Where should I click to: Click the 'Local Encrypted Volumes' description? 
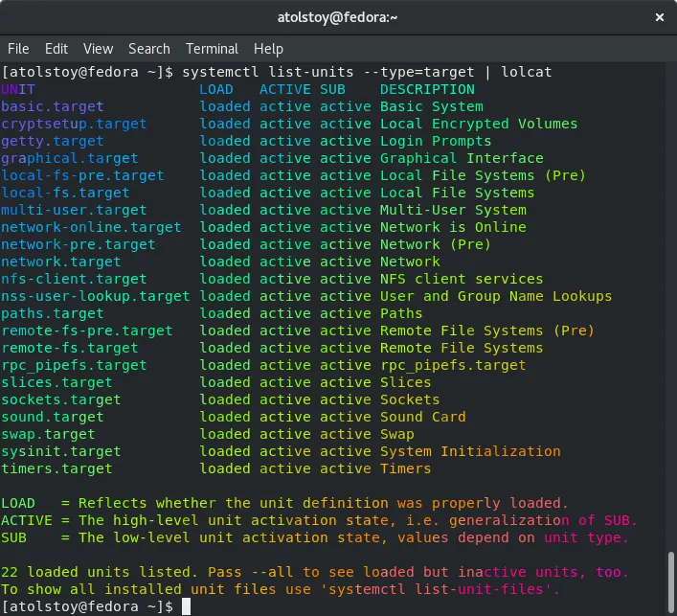click(479, 124)
